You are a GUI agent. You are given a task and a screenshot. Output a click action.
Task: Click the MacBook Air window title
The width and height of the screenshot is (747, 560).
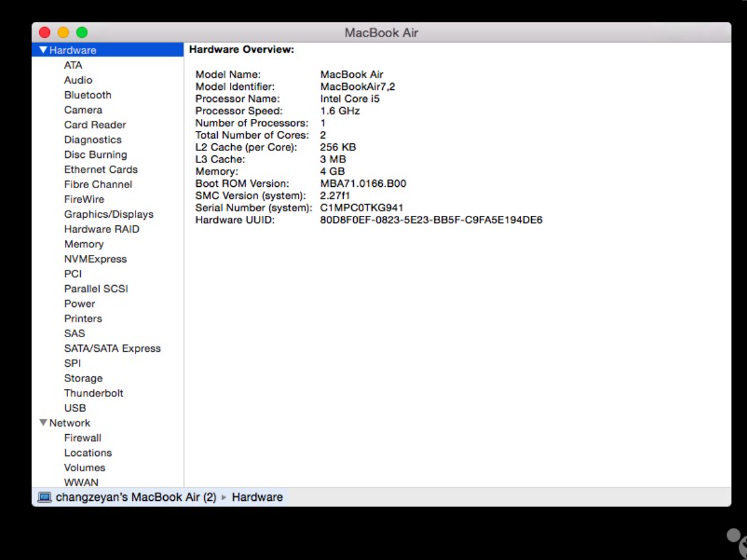tap(381, 33)
